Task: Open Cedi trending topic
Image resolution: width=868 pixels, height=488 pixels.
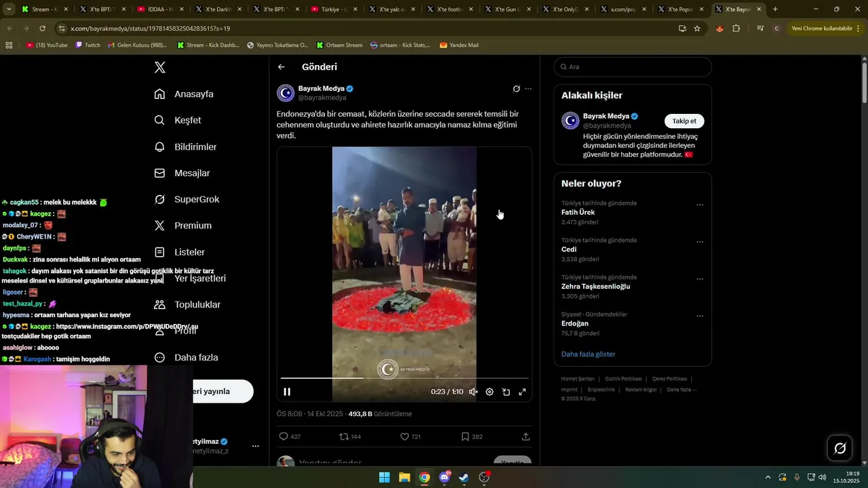Action: 569,249
